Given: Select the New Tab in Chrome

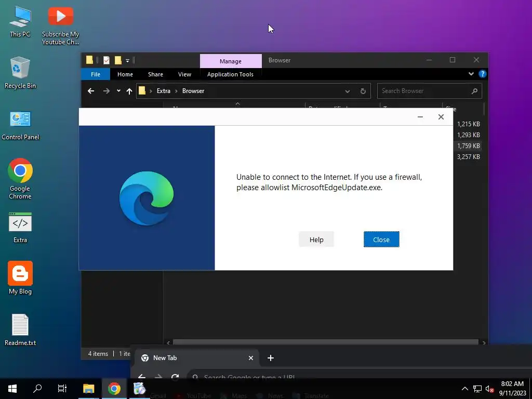Looking at the screenshot, I should 197,358.
